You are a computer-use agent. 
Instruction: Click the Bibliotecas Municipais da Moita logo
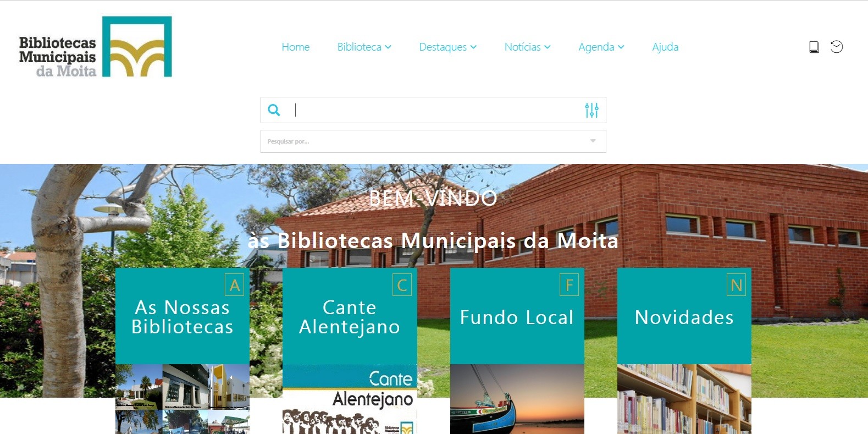point(96,47)
